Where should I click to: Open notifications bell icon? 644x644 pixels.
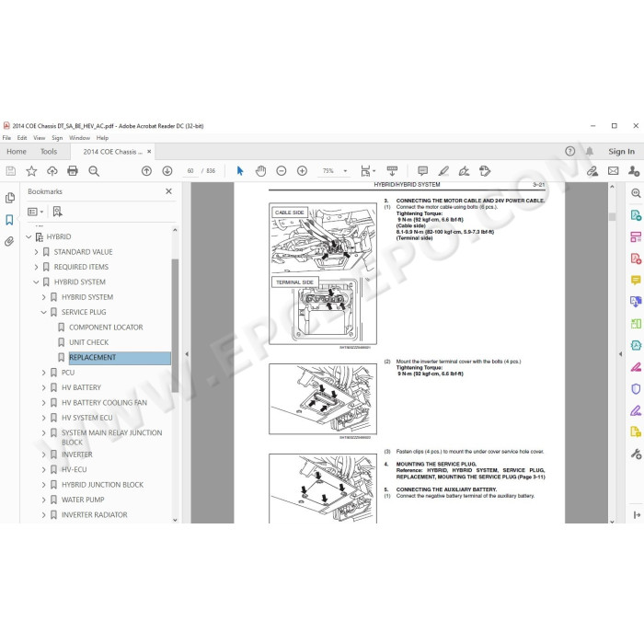[590, 151]
